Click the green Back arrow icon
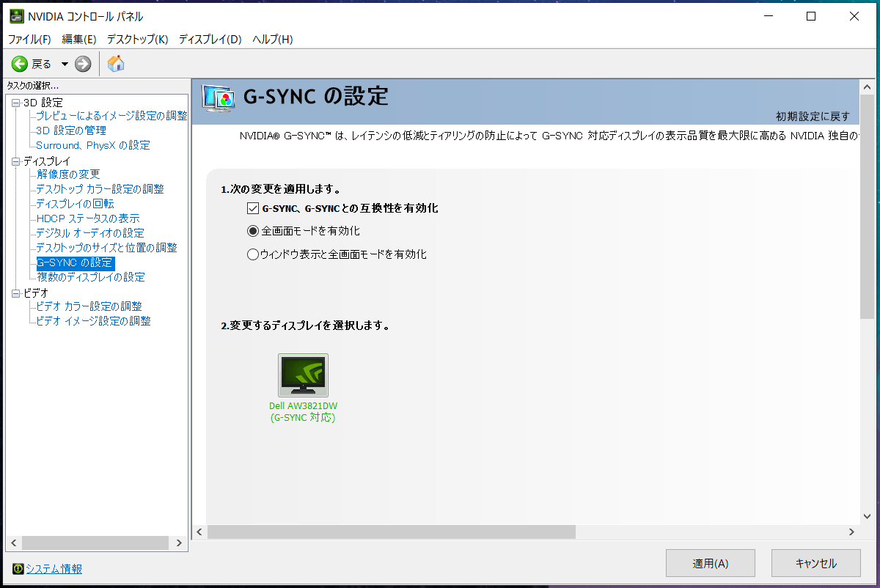The width and height of the screenshot is (880, 588). [19, 64]
